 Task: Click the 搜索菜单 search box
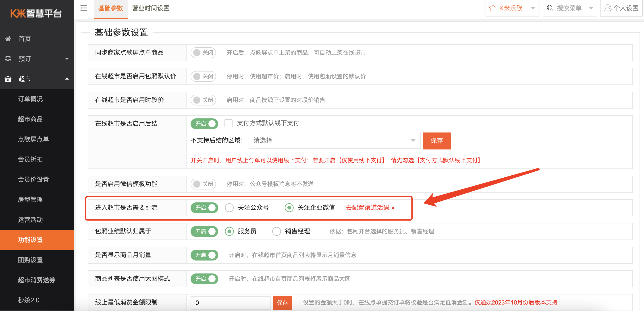(x=570, y=8)
